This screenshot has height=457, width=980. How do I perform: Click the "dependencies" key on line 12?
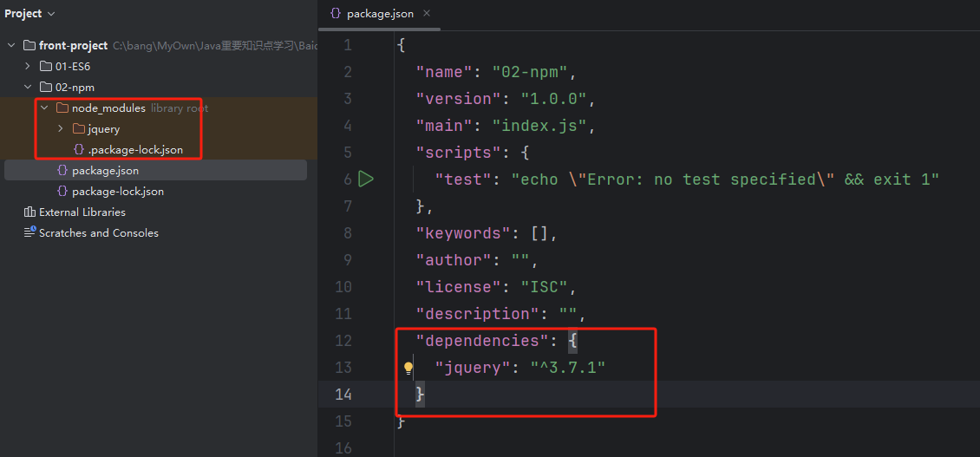(x=483, y=341)
